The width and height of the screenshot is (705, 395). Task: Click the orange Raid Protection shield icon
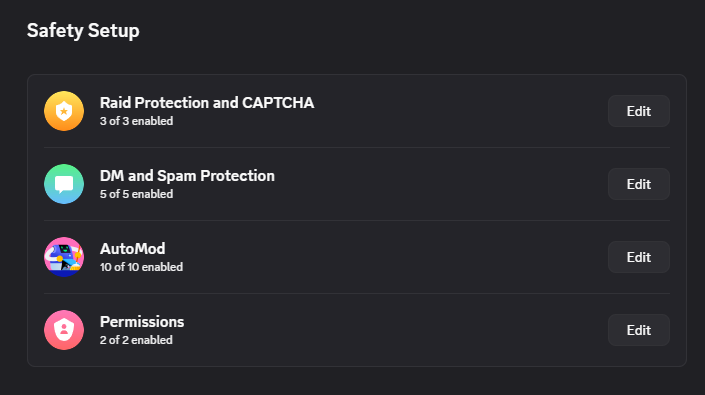[64, 111]
